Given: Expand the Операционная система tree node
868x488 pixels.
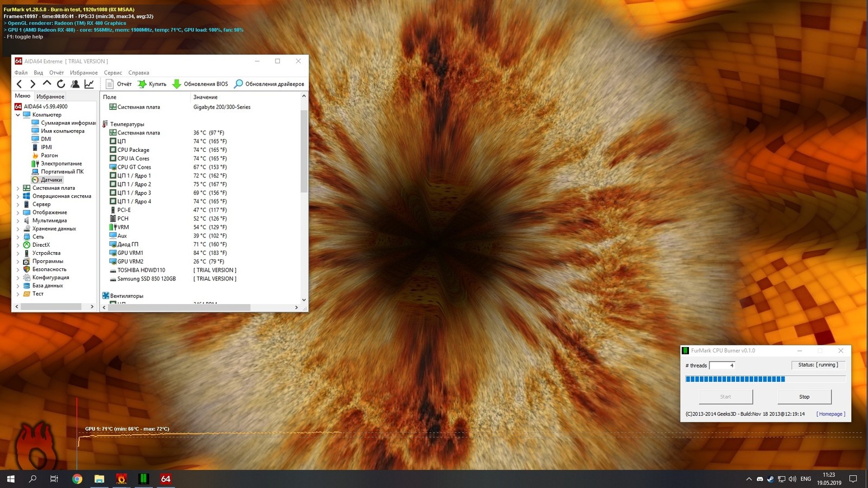Looking at the screenshot, I should [17, 196].
